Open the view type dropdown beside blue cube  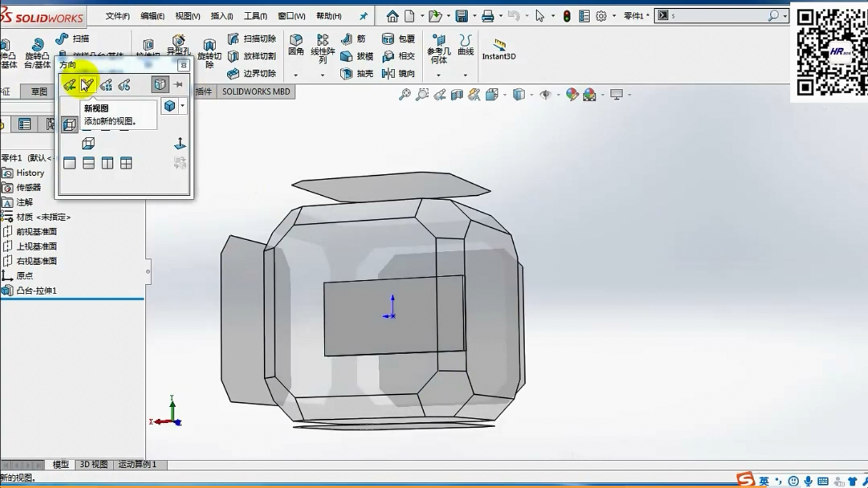pyautogui.click(x=183, y=106)
